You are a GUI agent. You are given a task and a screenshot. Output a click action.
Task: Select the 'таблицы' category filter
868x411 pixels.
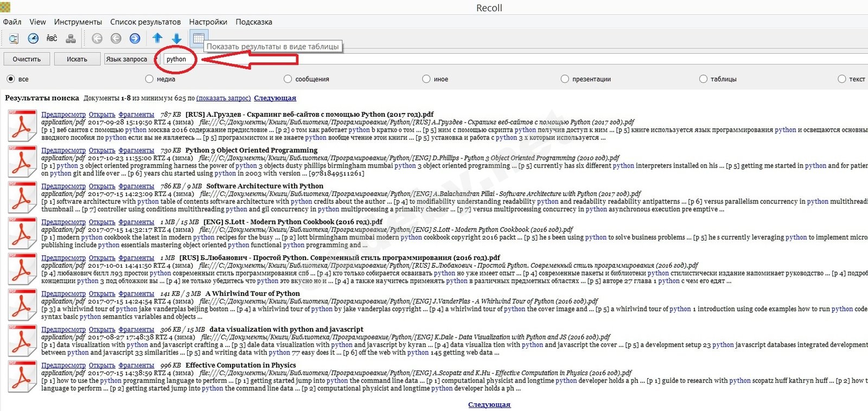tap(718, 79)
